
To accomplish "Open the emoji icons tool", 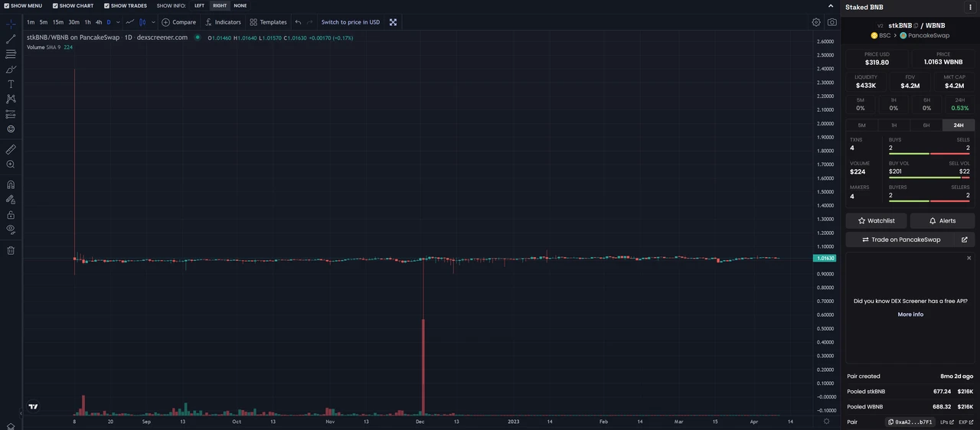I will pos(11,129).
